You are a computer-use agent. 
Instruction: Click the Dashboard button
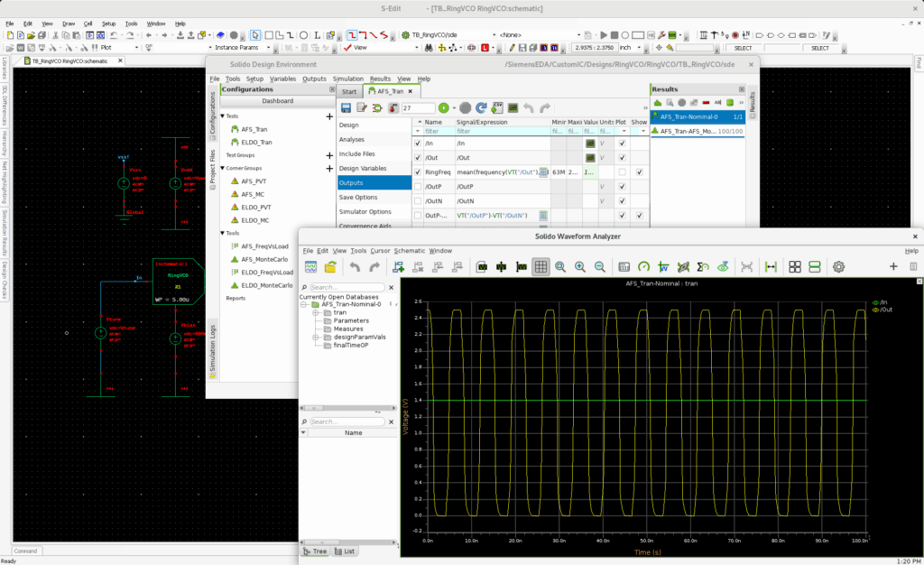click(277, 101)
